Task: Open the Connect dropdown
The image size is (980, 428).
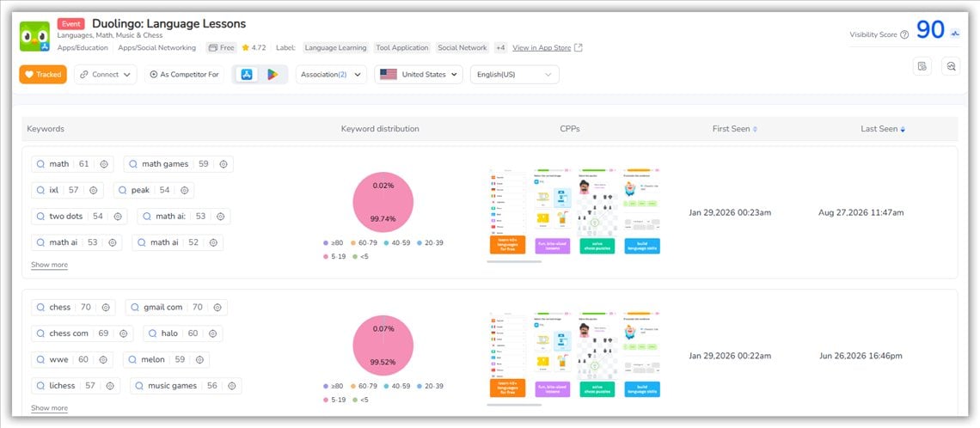Action: pos(105,75)
